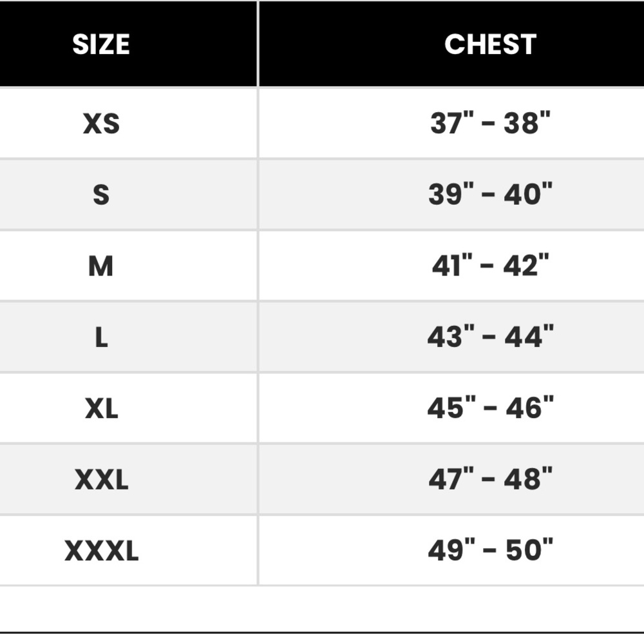Click the grey border line beneath the XS row
This screenshot has width=644, height=644.
322,158
